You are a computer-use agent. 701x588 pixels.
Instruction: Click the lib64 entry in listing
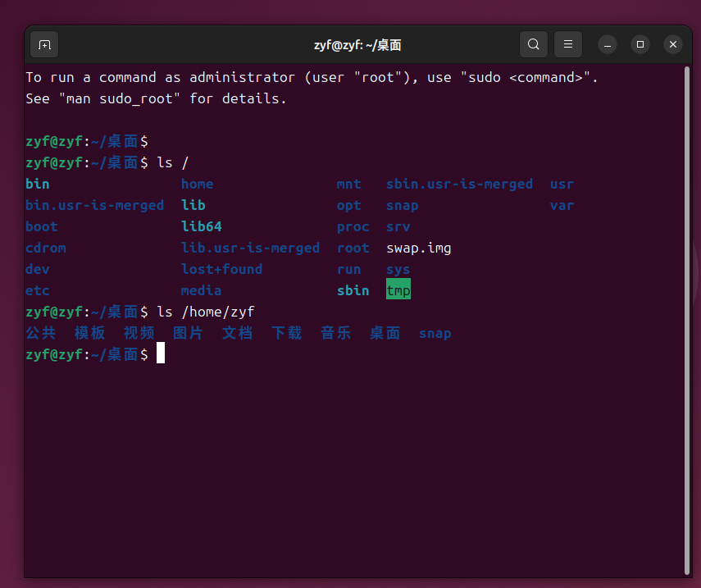(x=201, y=226)
